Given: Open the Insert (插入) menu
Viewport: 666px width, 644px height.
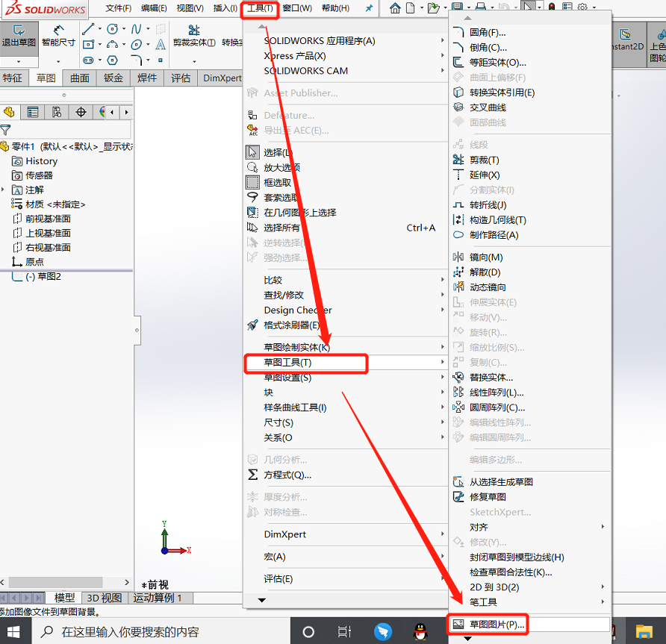Looking at the screenshot, I should (225, 8).
